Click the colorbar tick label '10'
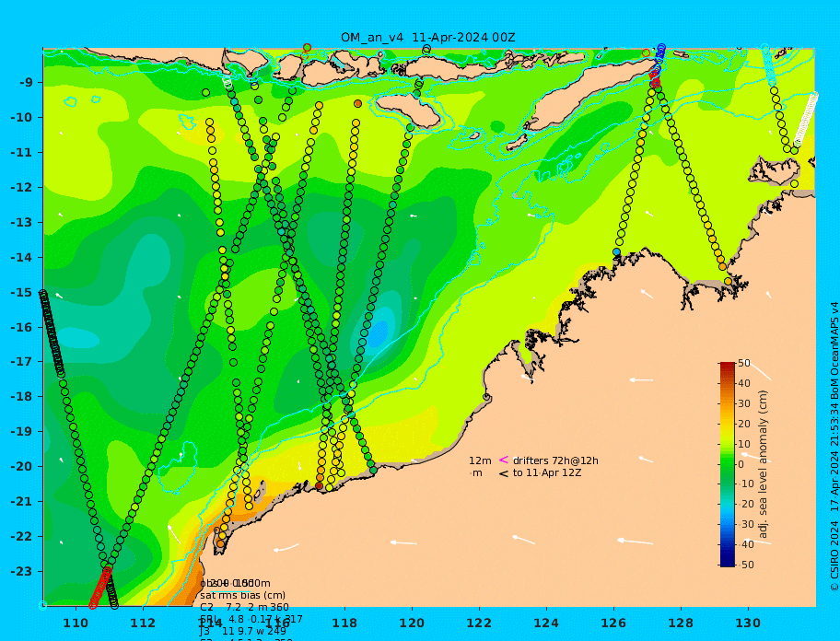 (x=744, y=444)
